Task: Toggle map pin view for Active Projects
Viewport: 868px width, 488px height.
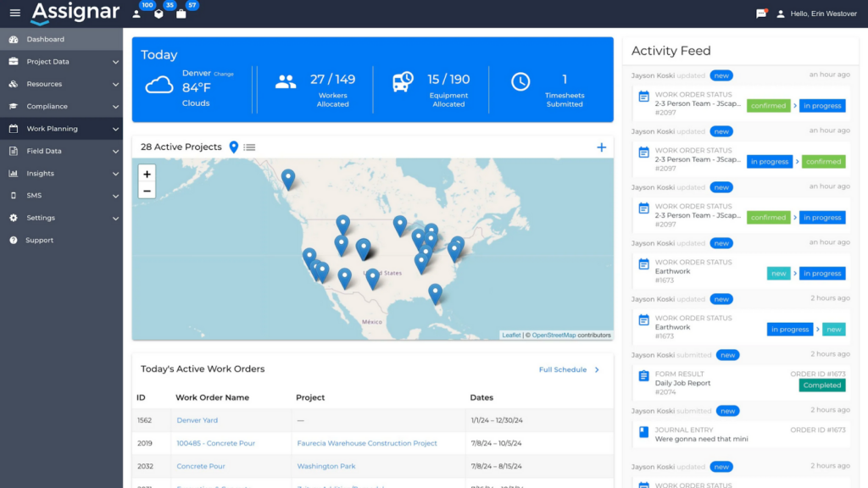Action: pos(233,146)
